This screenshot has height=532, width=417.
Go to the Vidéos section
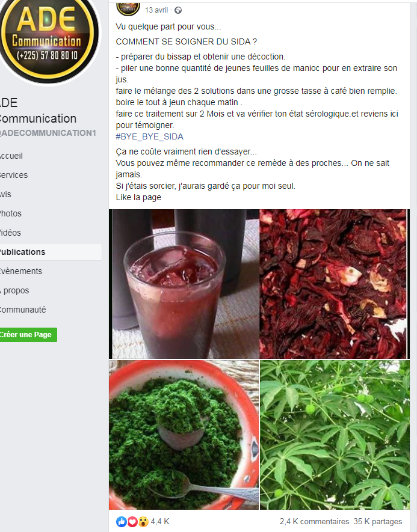[10, 233]
